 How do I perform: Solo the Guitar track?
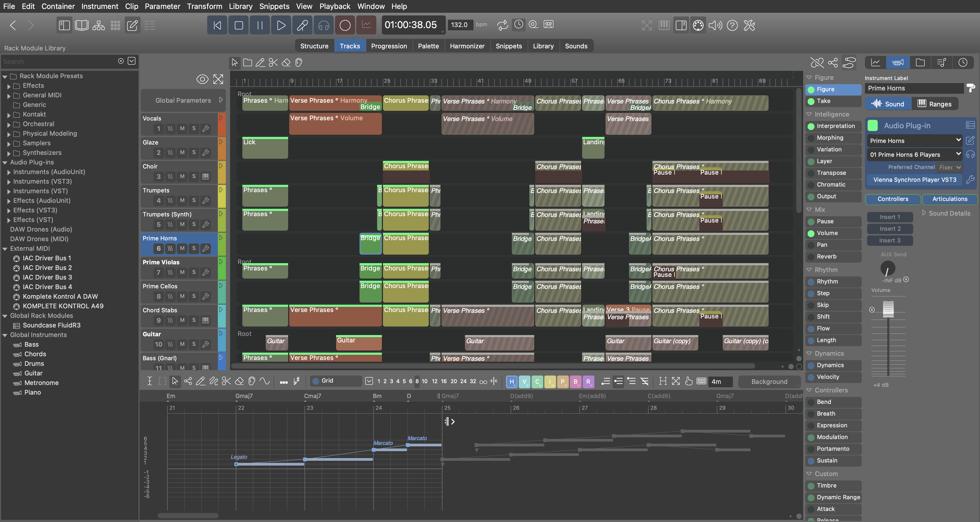click(194, 344)
